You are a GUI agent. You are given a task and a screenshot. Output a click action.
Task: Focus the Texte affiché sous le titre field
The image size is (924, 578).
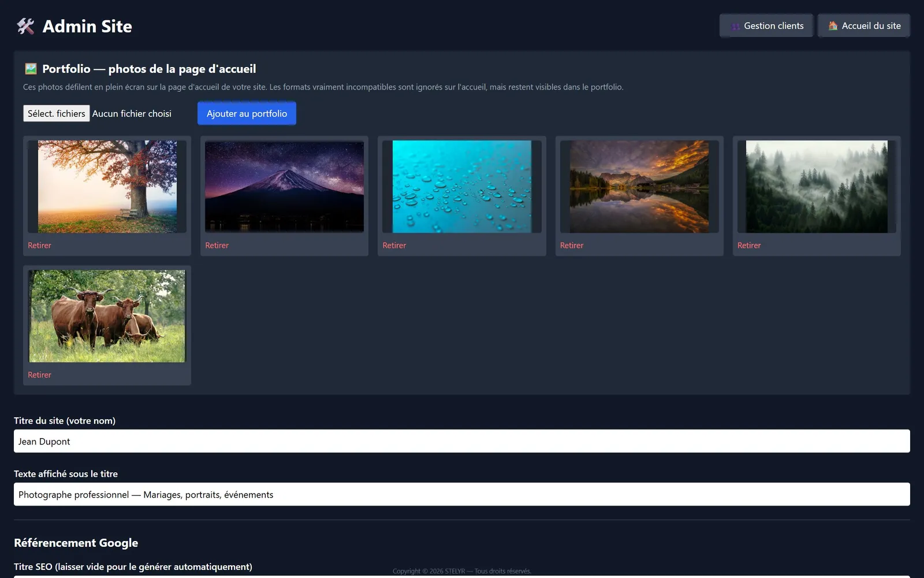(x=462, y=494)
